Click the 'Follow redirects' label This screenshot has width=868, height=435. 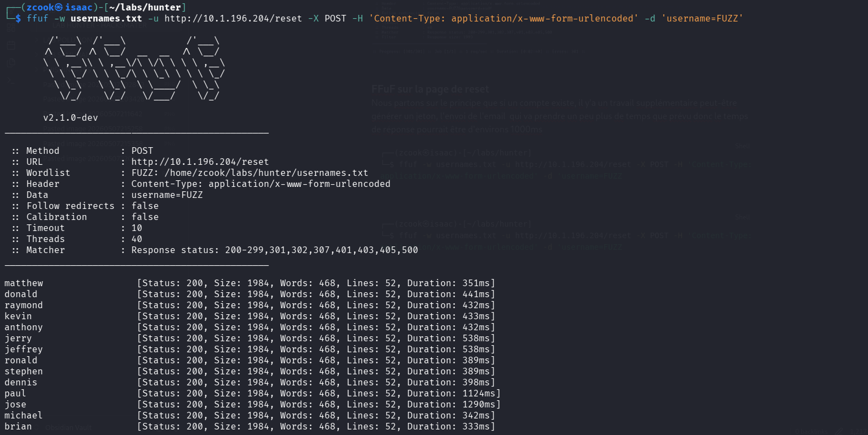point(71,206)
